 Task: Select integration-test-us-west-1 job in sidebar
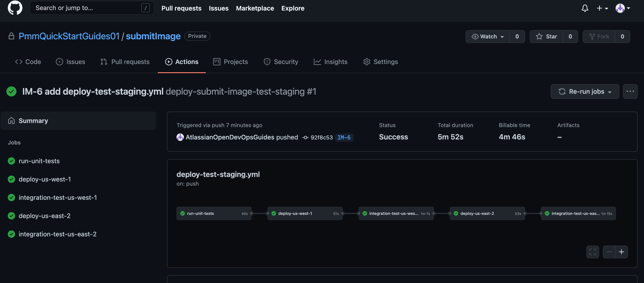point(57,198)
